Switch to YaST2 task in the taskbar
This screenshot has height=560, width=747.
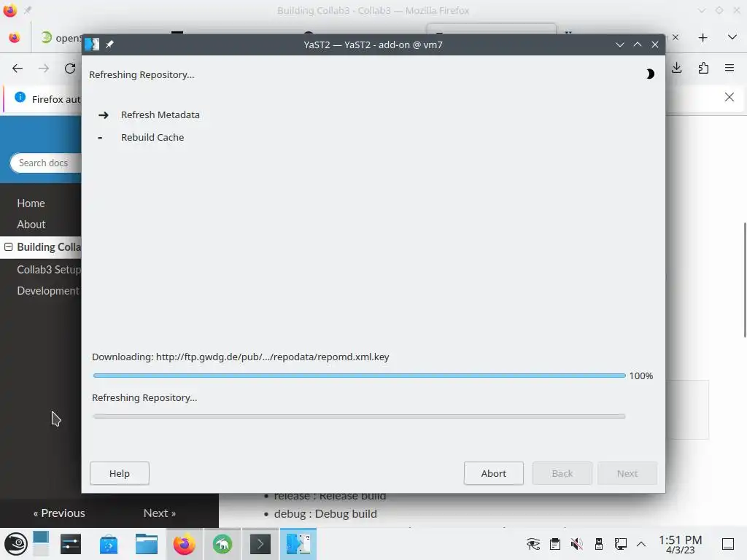point(298,544)
